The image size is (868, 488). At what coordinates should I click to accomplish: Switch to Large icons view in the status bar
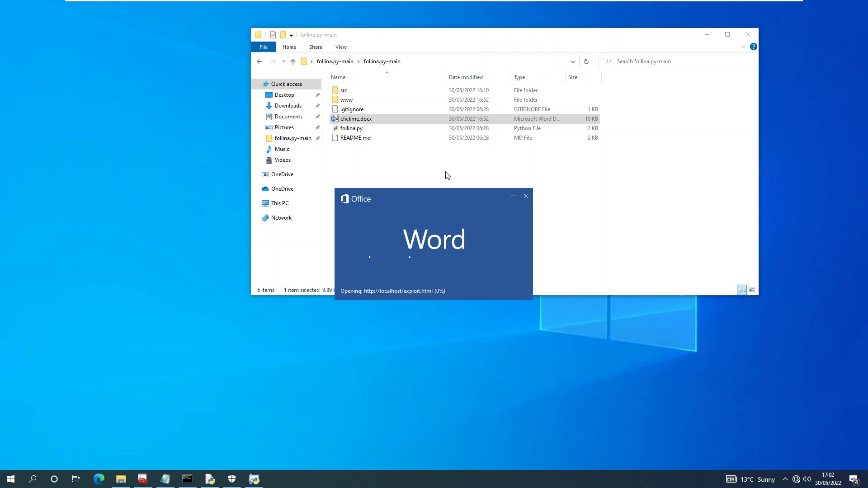click(752, 290)
